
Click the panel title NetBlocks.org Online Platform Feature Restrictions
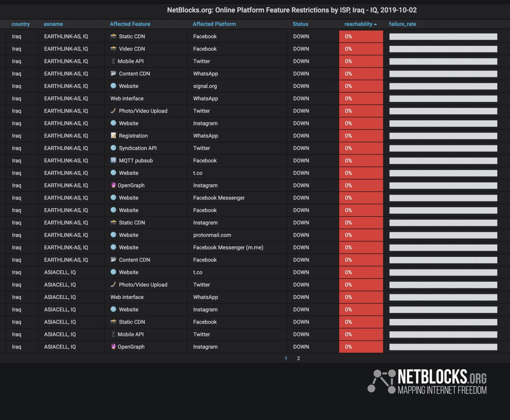click(x=292, y=10)
